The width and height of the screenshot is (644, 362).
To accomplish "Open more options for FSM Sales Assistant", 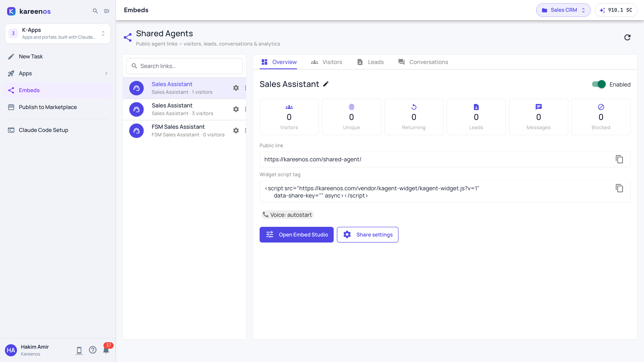I will tap(245, 131).
